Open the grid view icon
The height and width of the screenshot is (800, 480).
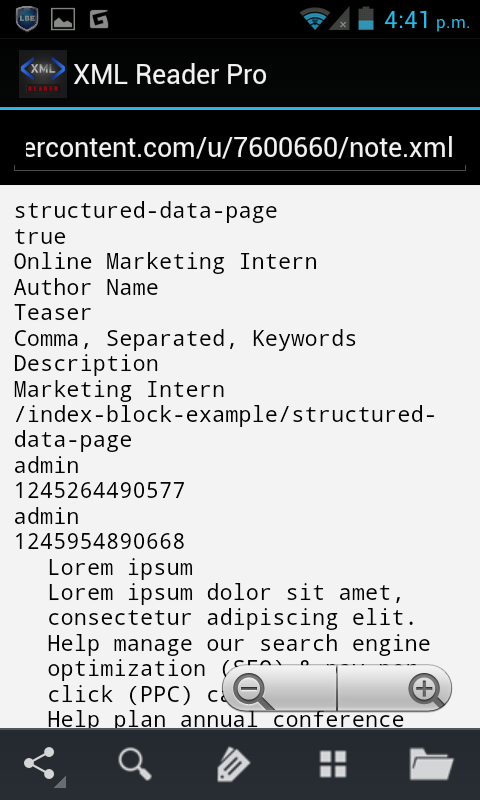[x=333, y=764]
